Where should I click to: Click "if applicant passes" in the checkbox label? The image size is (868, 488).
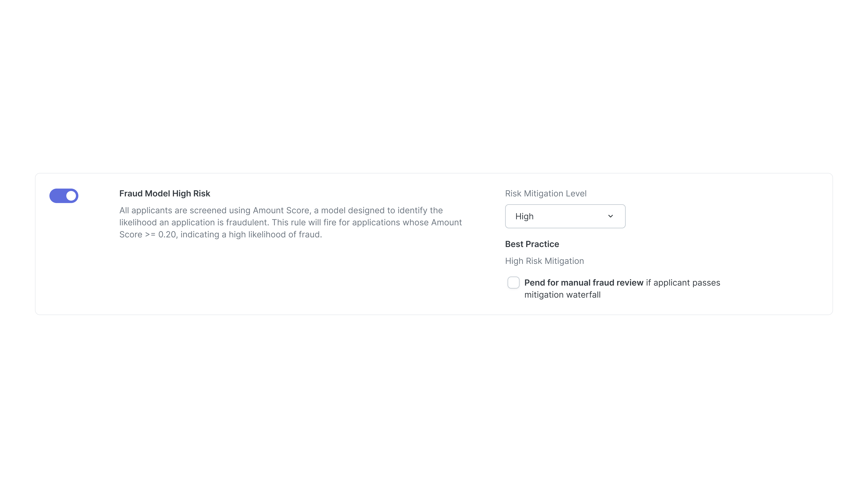click(x=683, y=283)
